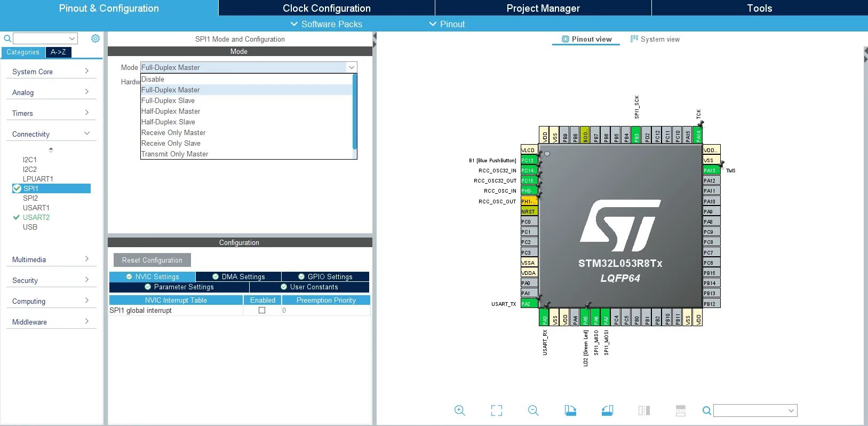Rotate the chip counter-clockwise
The height and width of the screenshot is (426, 868).
tap(607, 411)
